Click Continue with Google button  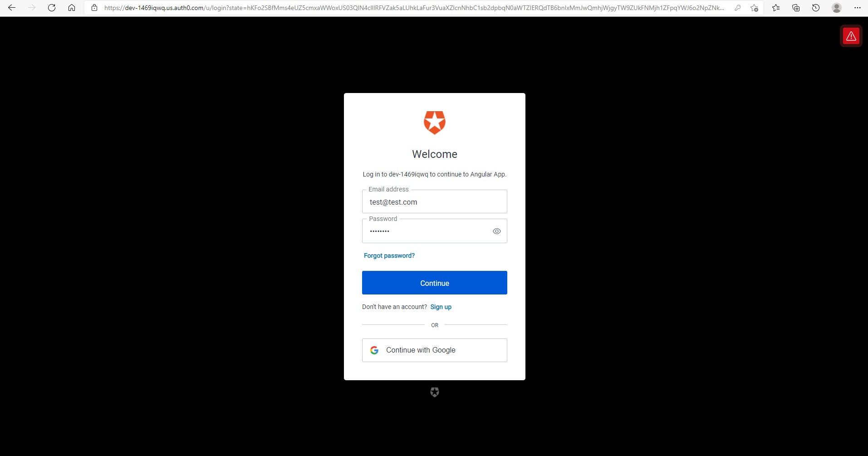tap(435, 350)
